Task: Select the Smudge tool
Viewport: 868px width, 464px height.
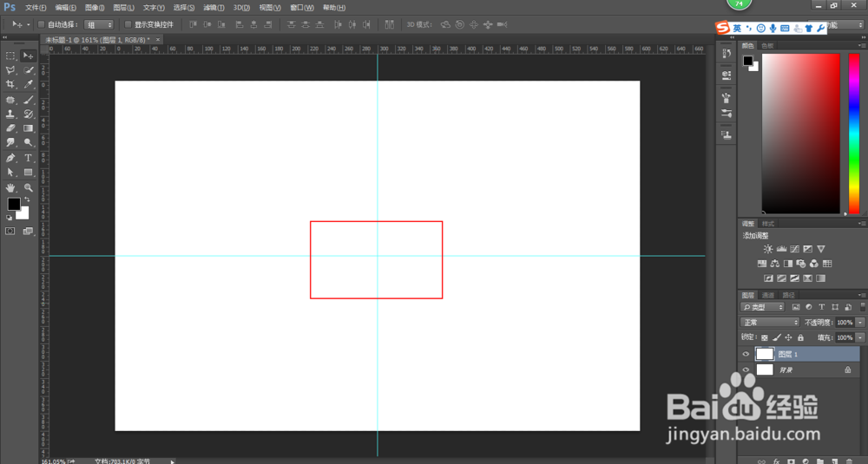Action: 10,143
